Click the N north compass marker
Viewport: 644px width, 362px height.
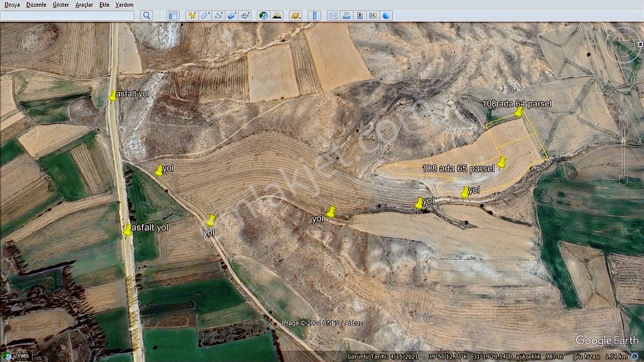(640, 44)
